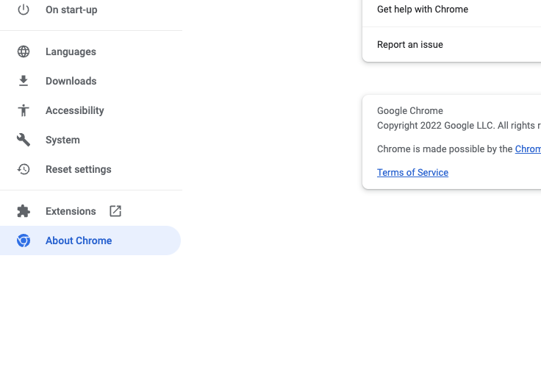Click the Extensions puzzle piece icon
541x392 pixels.
[x=24, y=211]
